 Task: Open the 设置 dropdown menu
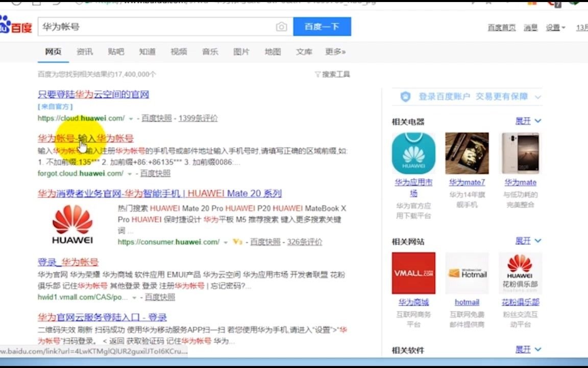click(x=554, y=28)
